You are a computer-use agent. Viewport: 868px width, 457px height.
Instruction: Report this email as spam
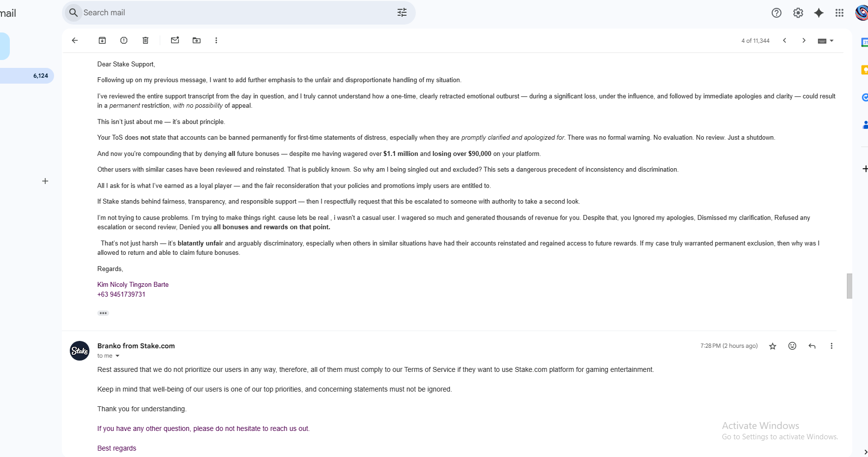124,40
